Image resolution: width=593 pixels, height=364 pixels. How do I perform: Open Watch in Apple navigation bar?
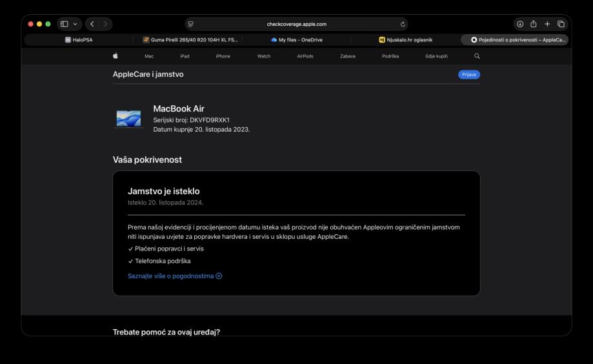click(x=264, y=56)
